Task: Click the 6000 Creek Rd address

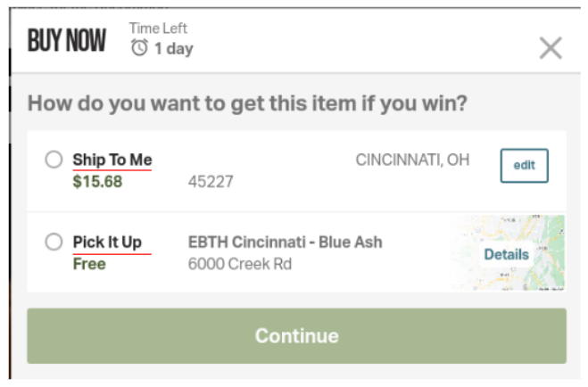Action: click(240, 264)
